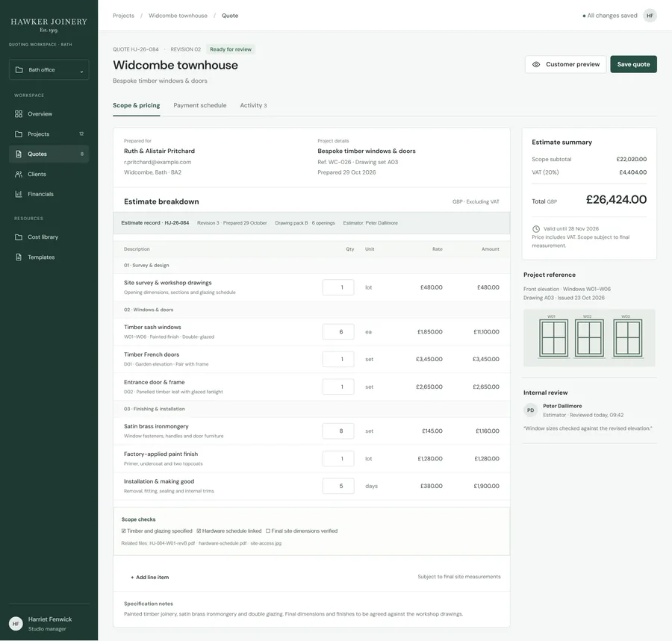Viewport: 672px width, 641px height.
Task: Click the £1,850.00 sash windows rate
Action: coord(430,332)
